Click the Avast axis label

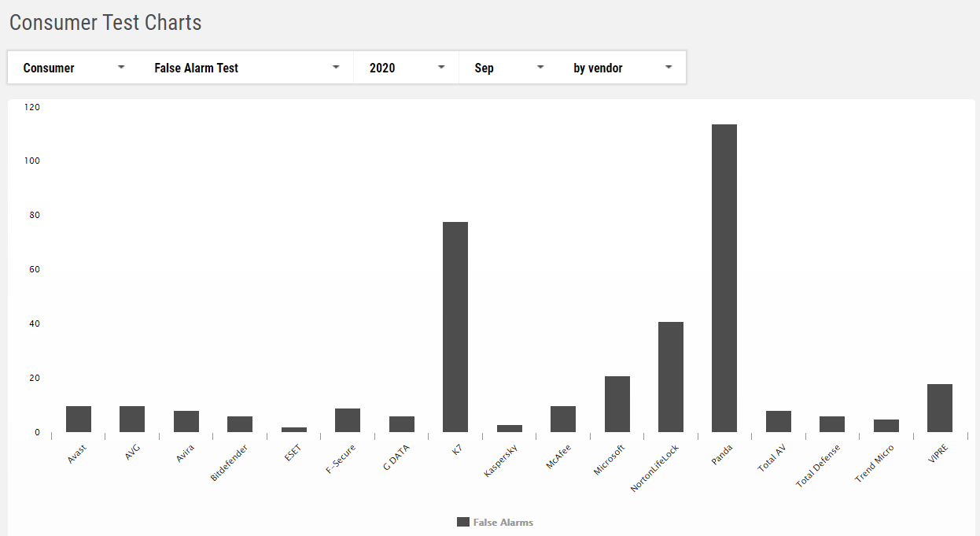[x=77, y=453]
